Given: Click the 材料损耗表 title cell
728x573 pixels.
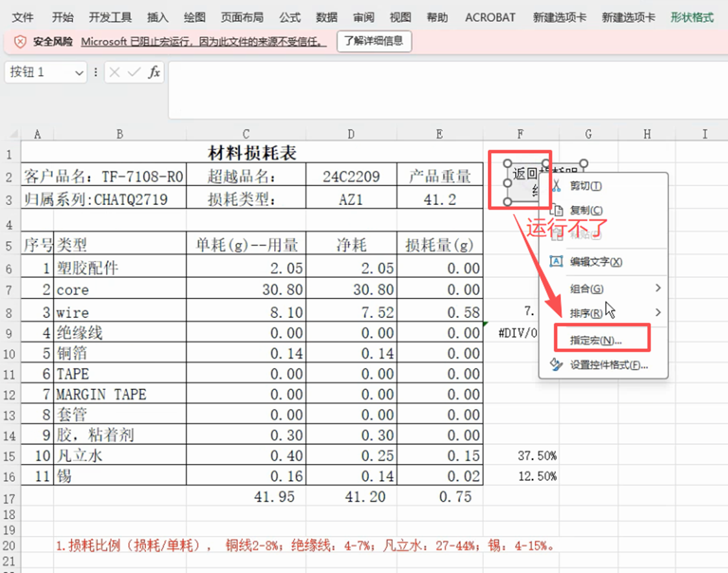Looking at the screenshot, I should click(x=252, y=152).
